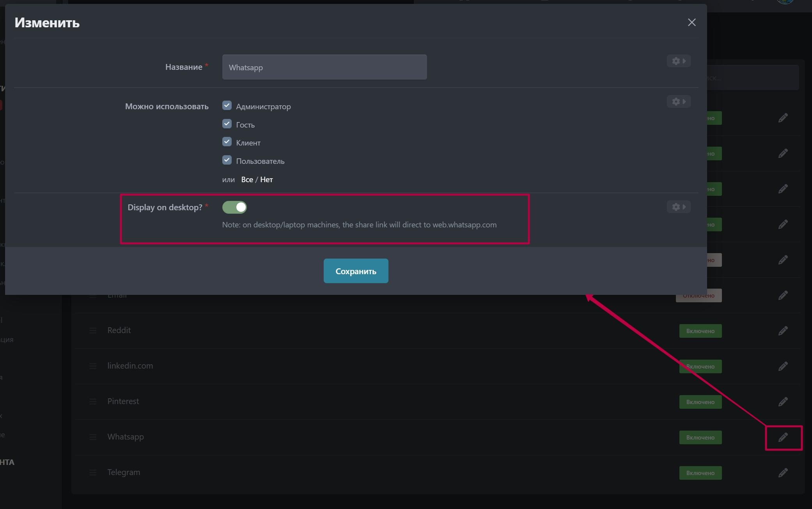Expand gear options for Название field

pyautogui.click(x=679, y=61)
